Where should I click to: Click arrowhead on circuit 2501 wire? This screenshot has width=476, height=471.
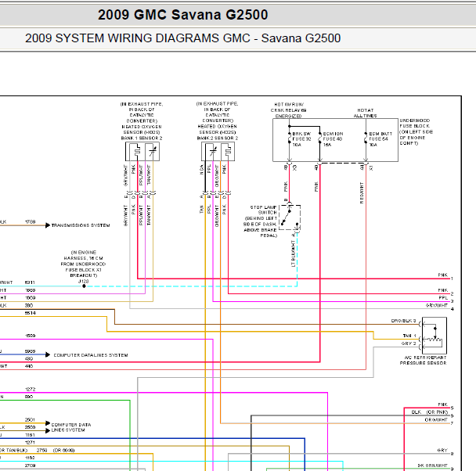48,423
